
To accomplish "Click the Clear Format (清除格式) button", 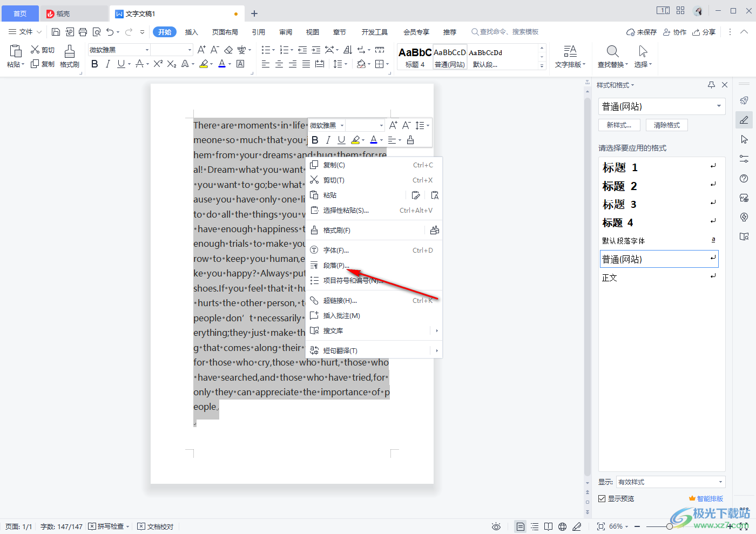I will click(667, 125).
